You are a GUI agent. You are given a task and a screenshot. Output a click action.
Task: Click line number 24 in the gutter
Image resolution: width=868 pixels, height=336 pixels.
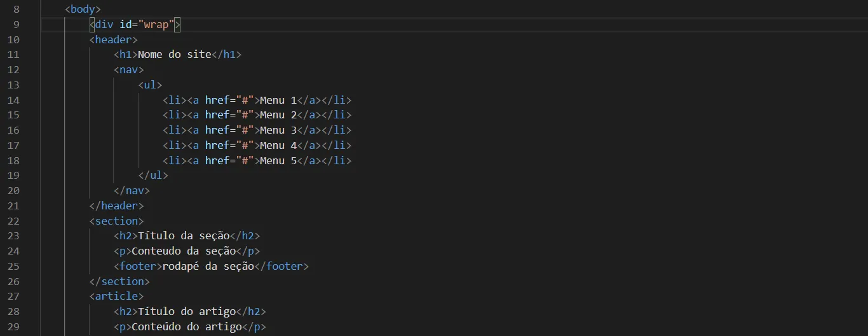13,251
